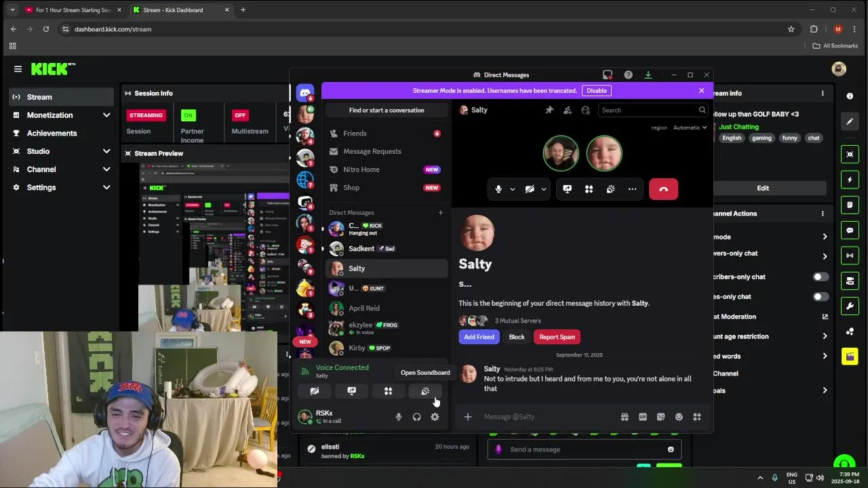Open Soundboard from call controls
Viewport: 868px width, 488px height.
[x=610, y=189]
